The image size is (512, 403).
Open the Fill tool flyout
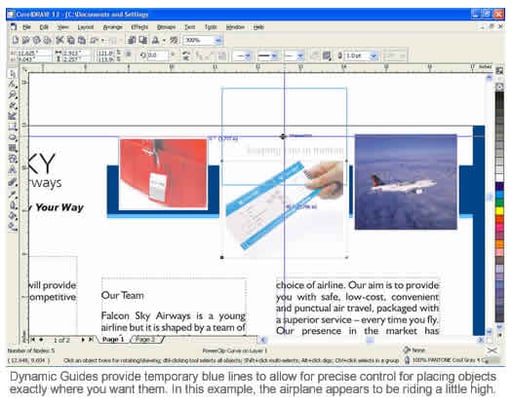pos(12,216)
